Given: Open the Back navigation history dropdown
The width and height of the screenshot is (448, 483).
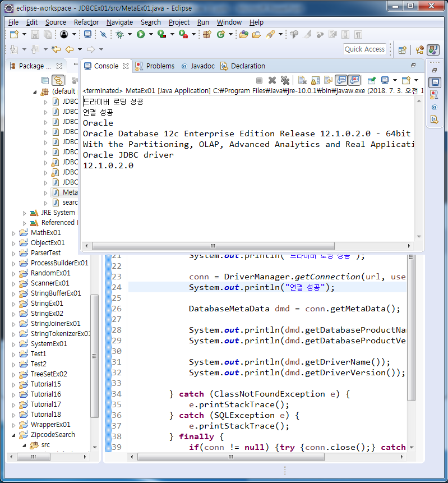Looking at the screenshot, I should tap(80, 49).
